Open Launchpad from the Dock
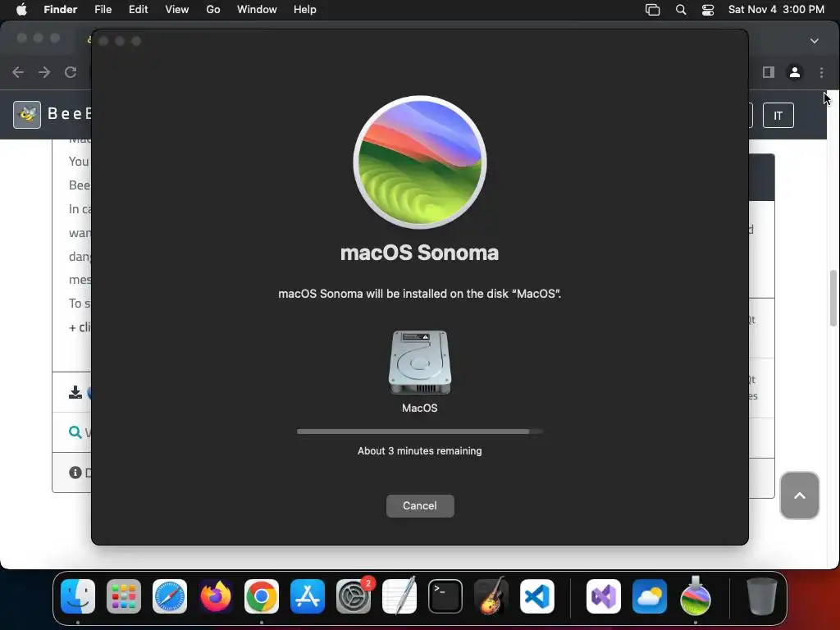This screenshot has height=630, width=840. pyautogui.click(x=124, y=596)
